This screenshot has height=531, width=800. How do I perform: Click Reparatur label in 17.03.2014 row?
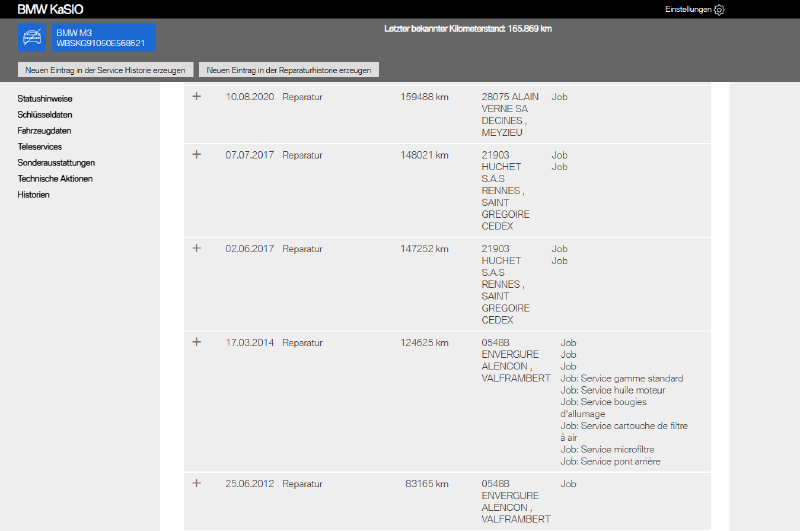[303, 343]
